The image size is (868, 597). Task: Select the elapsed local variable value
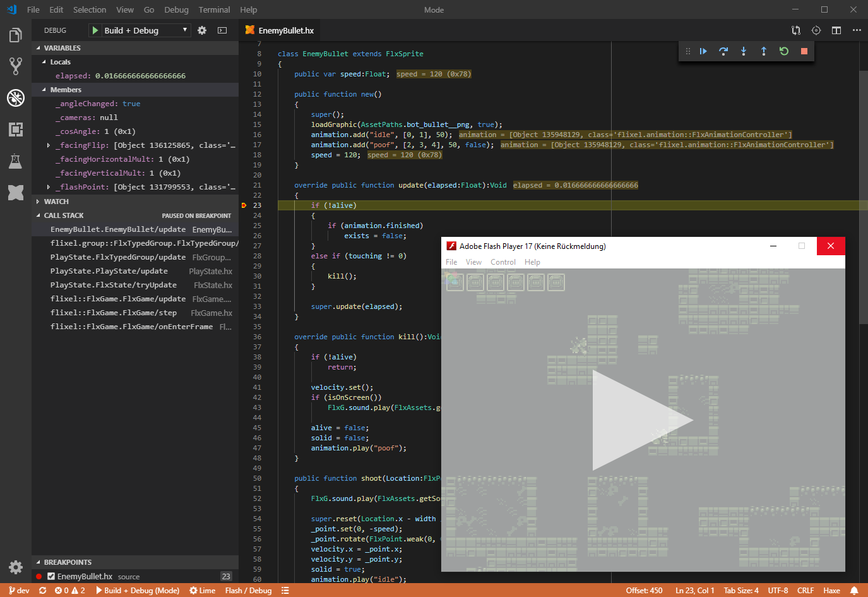click(x=140, y=76)
